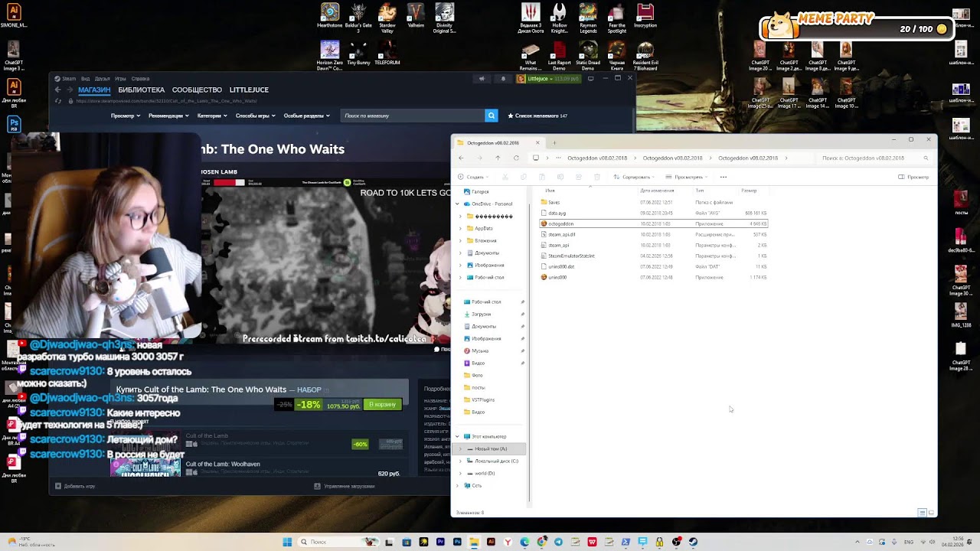Switch to thumbnails view in Explorer status bar
The width and height of the screenshot is (980, 551).
coord(930,512)
